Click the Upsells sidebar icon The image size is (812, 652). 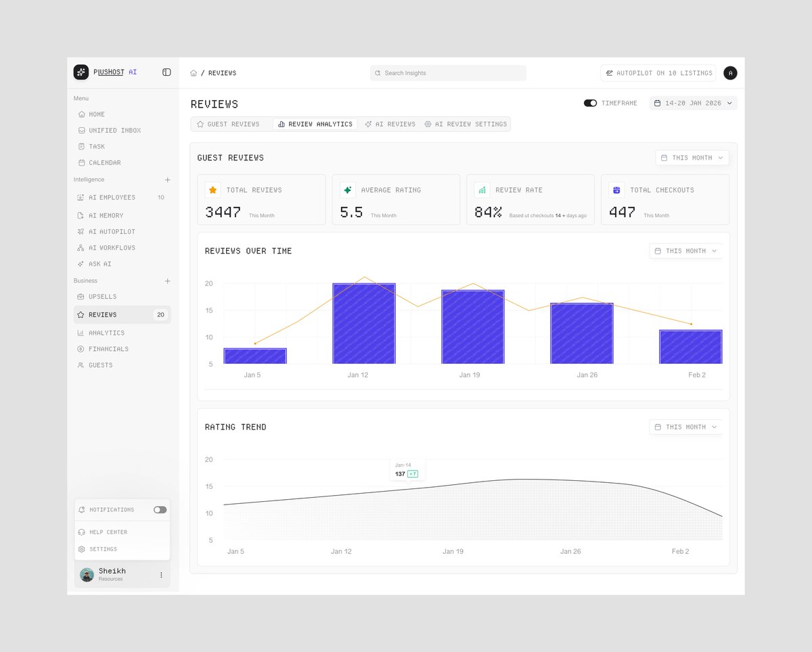[81, 297]
